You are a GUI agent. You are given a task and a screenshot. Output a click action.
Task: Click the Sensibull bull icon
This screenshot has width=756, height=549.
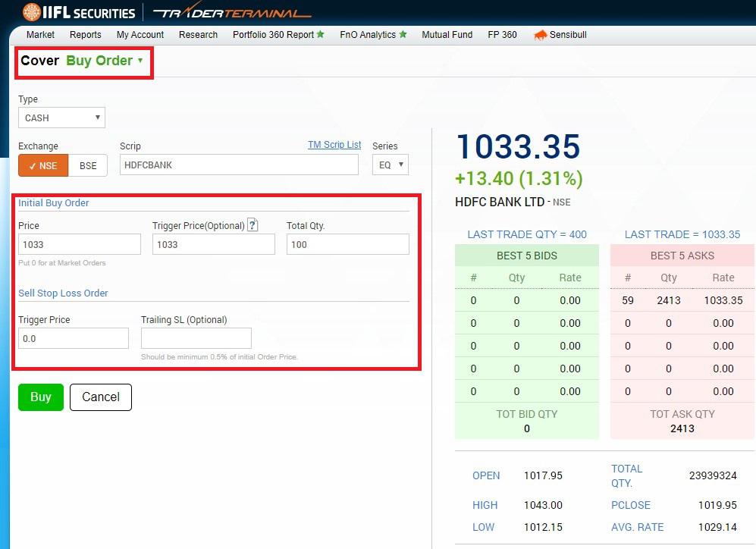(541, 35)
